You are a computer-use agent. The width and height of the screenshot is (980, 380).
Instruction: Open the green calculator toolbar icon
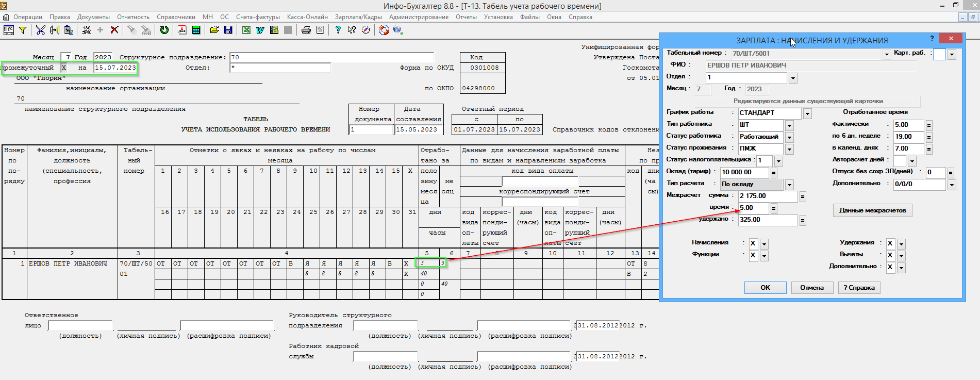click(x=196, y=30)
